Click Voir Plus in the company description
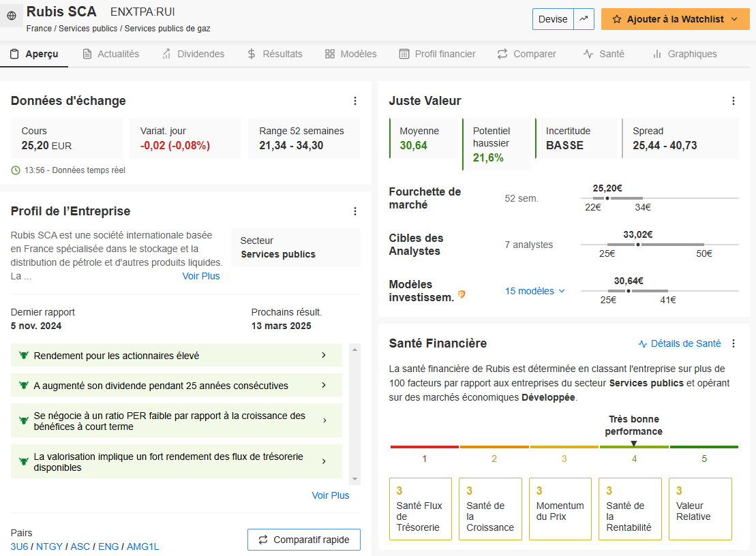The width and height of the screenshot is (756, 556). (201, 276)
